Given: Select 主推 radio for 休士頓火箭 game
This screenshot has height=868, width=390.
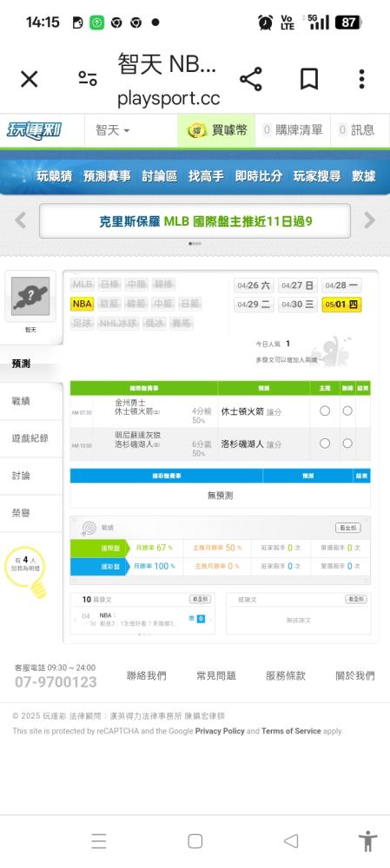Looking at the screenshot, I should tap(325, 411).
